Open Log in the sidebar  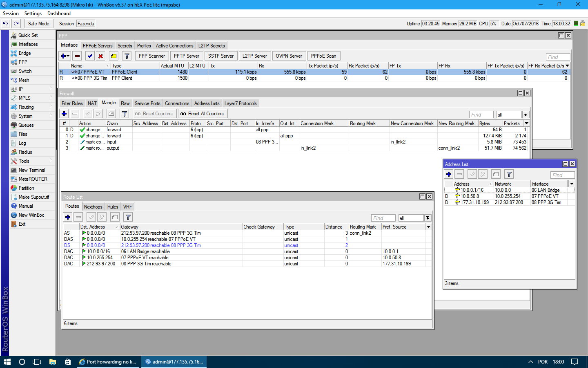pos(22,143)
